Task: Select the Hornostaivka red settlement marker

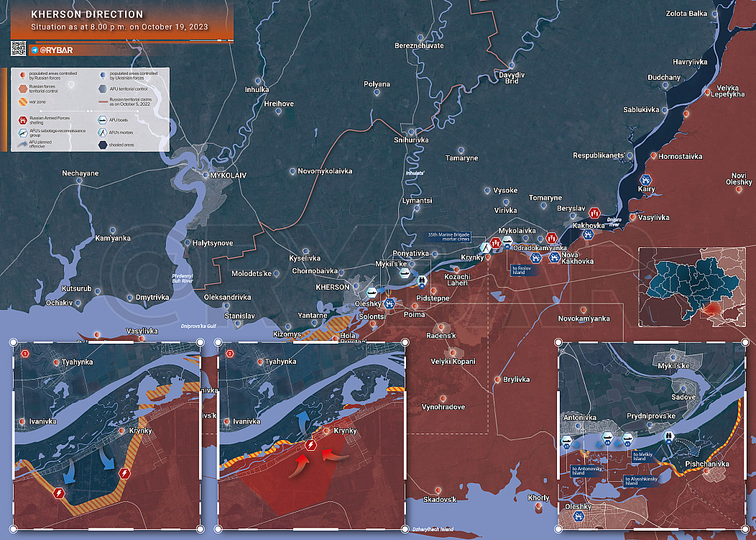Action: (x=653, y=156)
